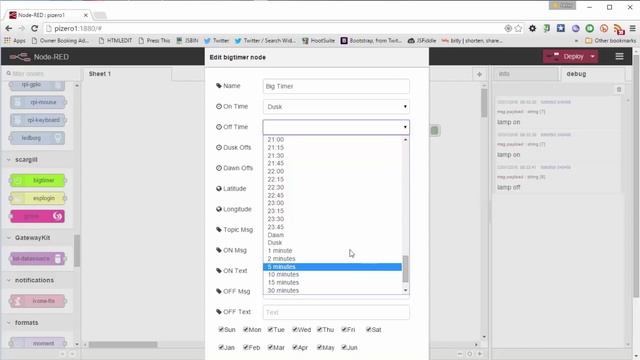
Task: Open the Other bookmarks folder
Action: [x=611, y=41]
